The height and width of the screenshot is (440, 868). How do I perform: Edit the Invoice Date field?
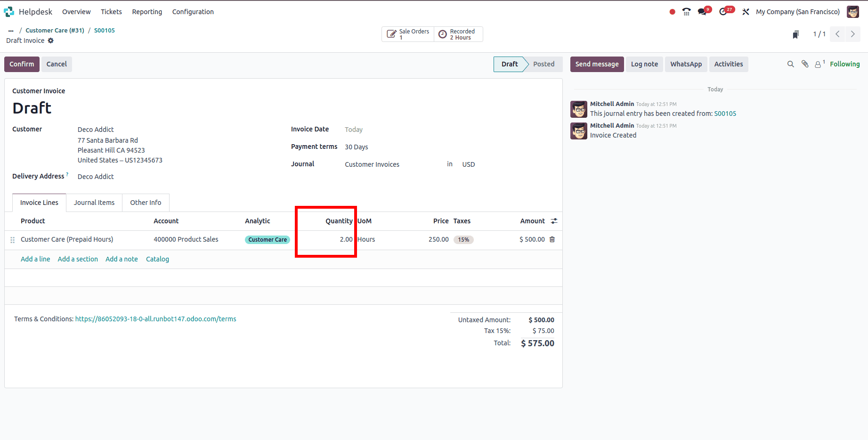[x=354, y=129]
